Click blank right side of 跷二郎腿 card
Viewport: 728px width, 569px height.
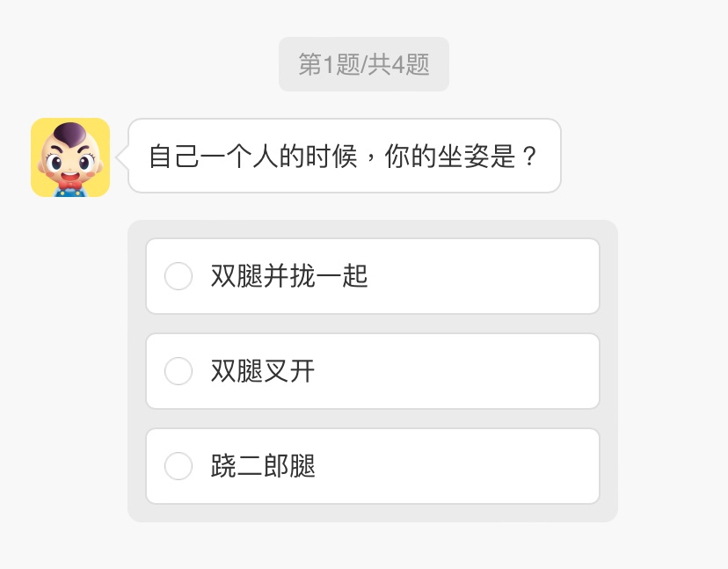point(510,466)
